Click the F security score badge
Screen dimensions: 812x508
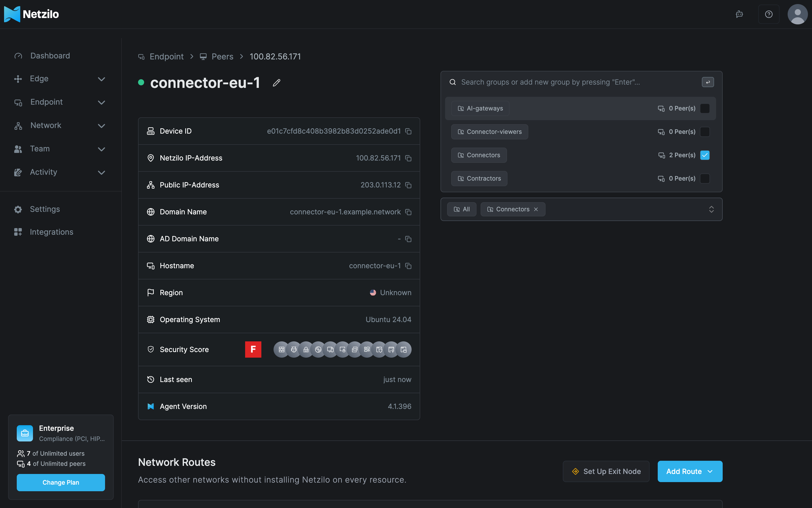(x=253, y=350)
